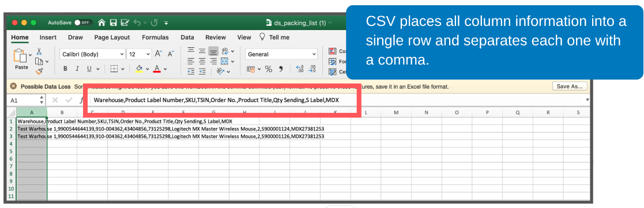Toggle italic formatting
Viewport: 644px width, 208px height.
tap(77, 69)
